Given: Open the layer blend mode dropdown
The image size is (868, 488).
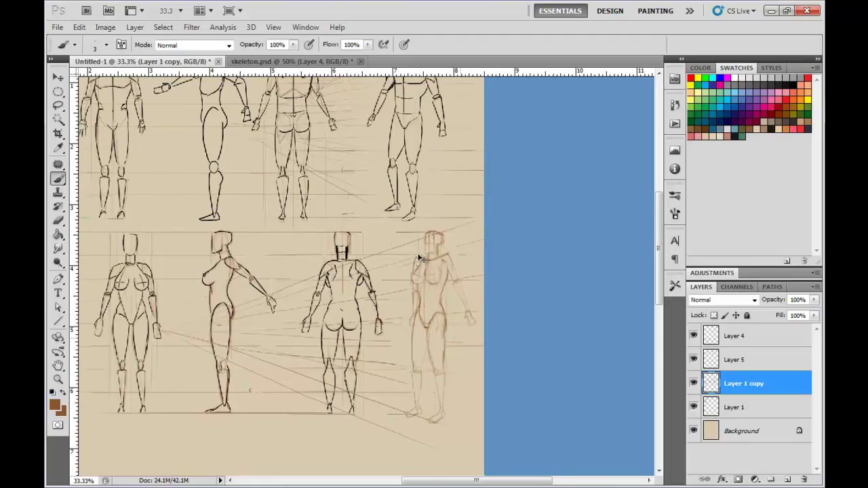Looking at the screenshot, I should pyautogui.click(x=724, y=300).
